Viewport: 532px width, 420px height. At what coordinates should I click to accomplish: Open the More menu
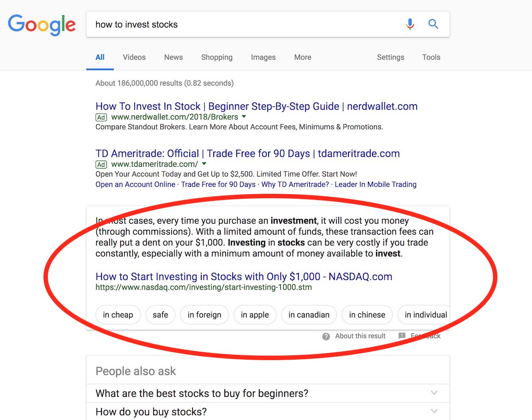pyautogui.click(x=303, y=57)
